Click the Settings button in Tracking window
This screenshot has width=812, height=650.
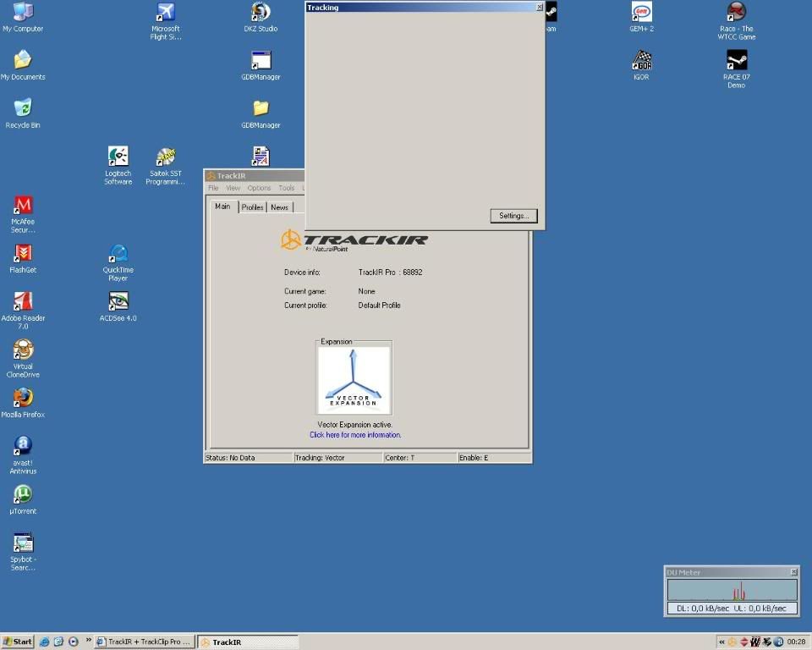click(x=513, y=216)
